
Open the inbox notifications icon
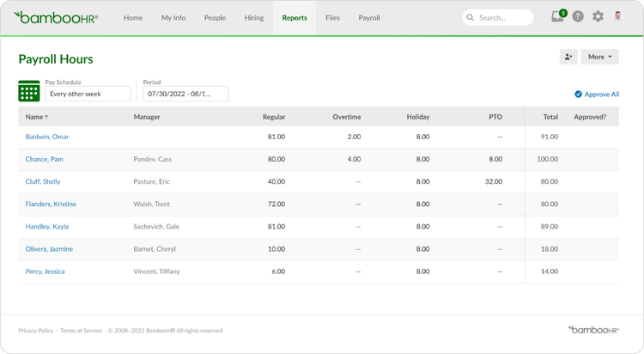(x=559, y=16)
